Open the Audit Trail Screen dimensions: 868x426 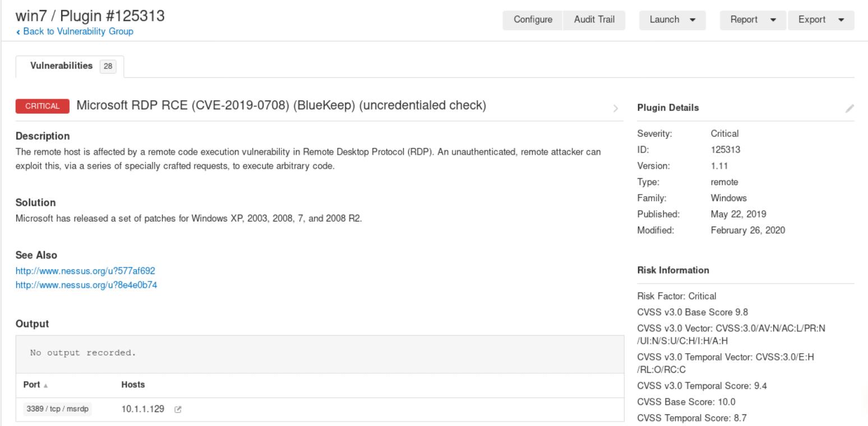click(594, 20)
